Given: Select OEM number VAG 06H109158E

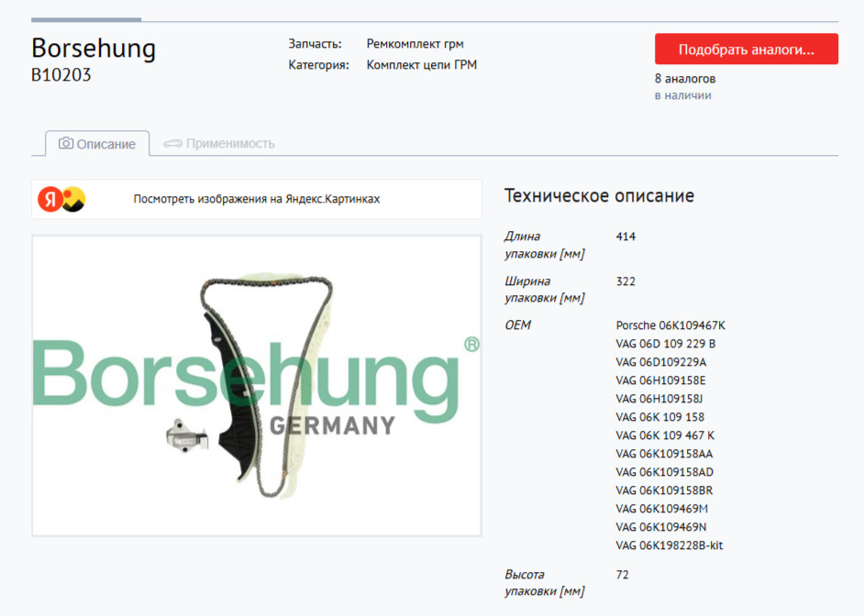Looking at the screenshot, I should (x=660, y=380).
